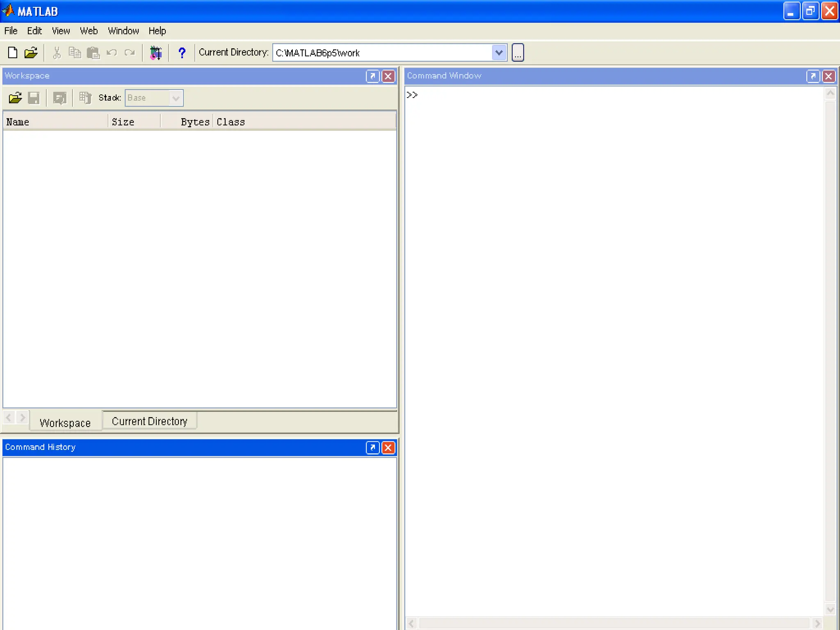
Task: Undock the Command History panel
Action: point(372,447)
